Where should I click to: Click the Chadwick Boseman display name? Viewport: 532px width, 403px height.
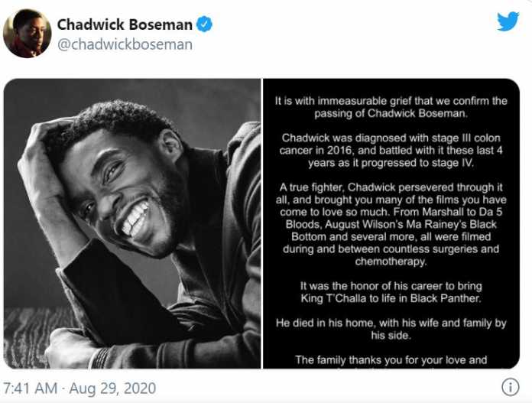pos(125,24)
